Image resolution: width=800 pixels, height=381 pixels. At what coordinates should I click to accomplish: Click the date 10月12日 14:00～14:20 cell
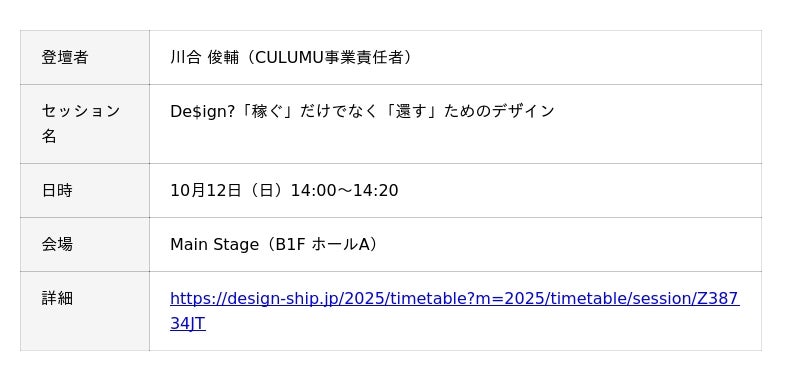point(455,191)
